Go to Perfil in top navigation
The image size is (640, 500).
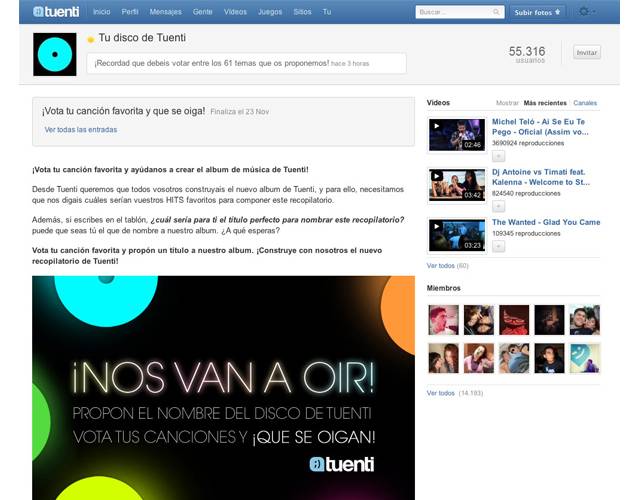(x=130, y=12)
